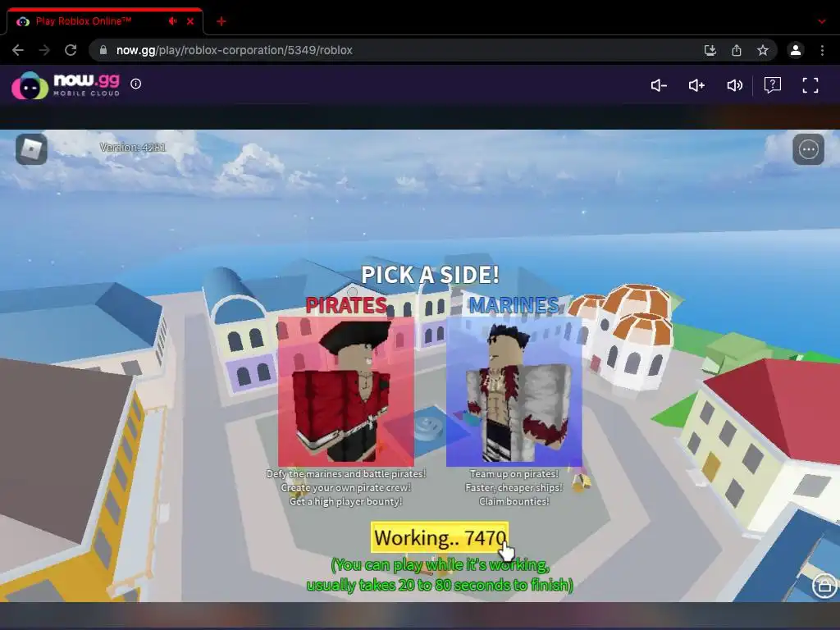Click the now.gg info circle icon
Screen dimensions: 840x630
point(136,84)
